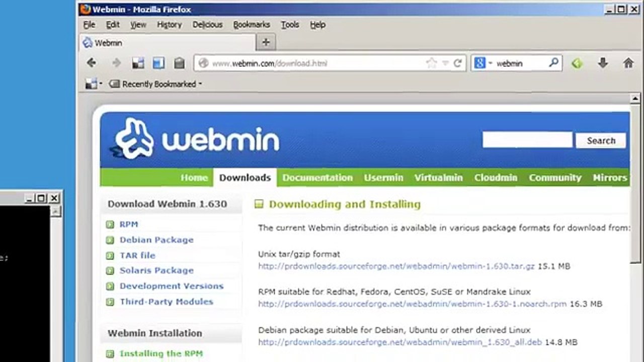Click the vertical scrollbar thumb of the page
The height and width of the screenshot is (362, 644).
[635, 184]
